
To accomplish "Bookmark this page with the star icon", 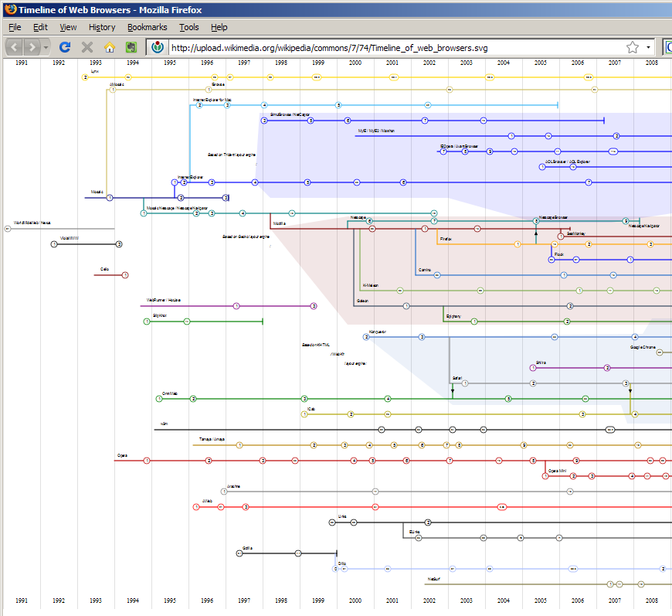I will [633, 47].
